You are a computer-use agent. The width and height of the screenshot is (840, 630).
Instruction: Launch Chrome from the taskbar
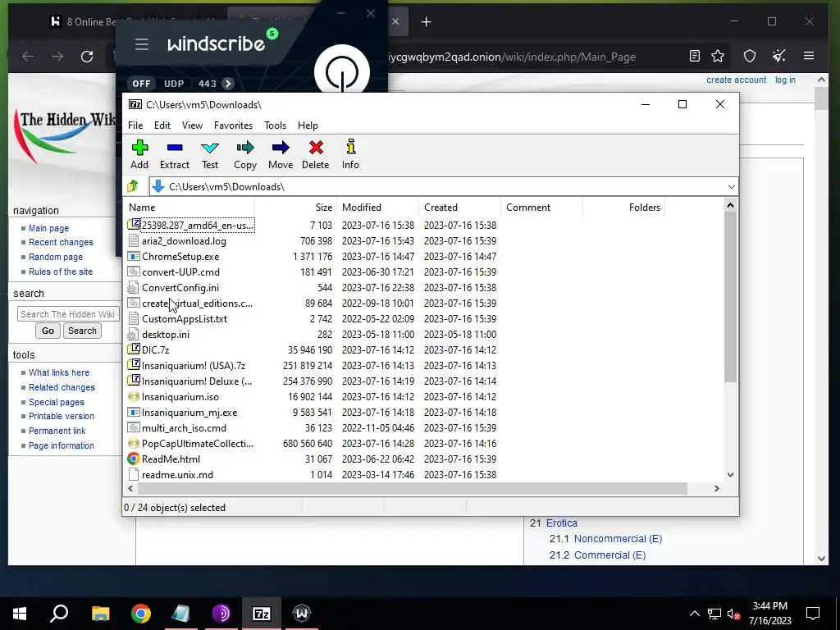141,614
